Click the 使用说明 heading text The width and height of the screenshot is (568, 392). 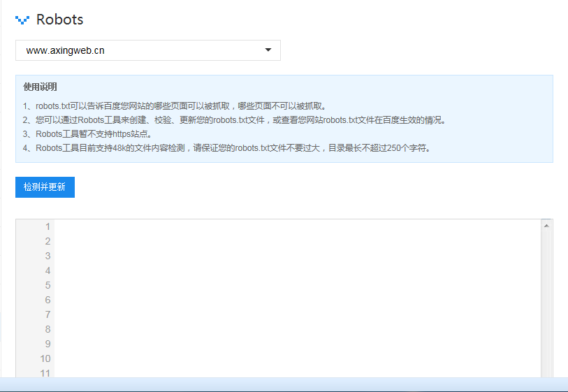40,87
